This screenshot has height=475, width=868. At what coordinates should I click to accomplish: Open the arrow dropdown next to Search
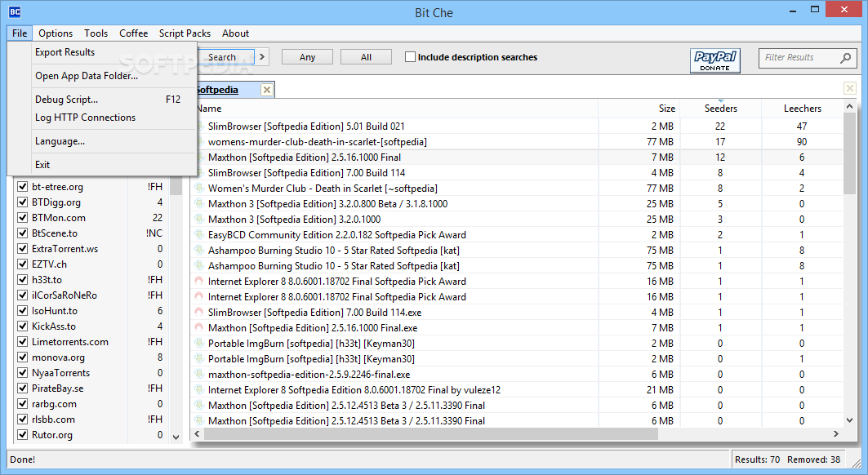262,57
